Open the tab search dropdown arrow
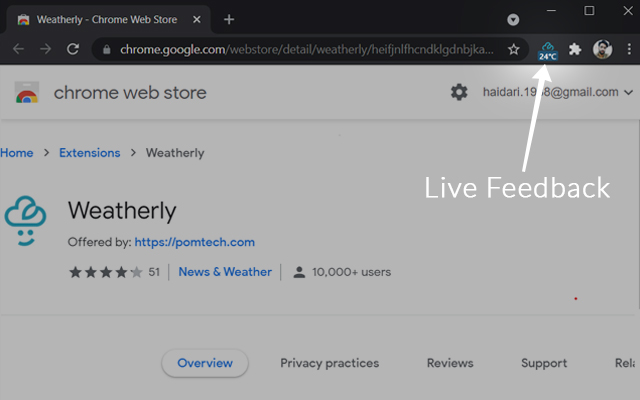 point(513,19)
